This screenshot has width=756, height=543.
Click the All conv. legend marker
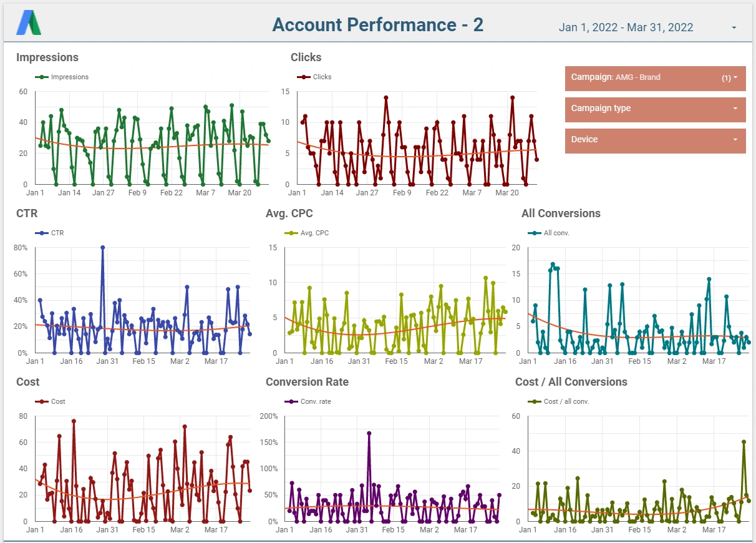coord(535,233)
